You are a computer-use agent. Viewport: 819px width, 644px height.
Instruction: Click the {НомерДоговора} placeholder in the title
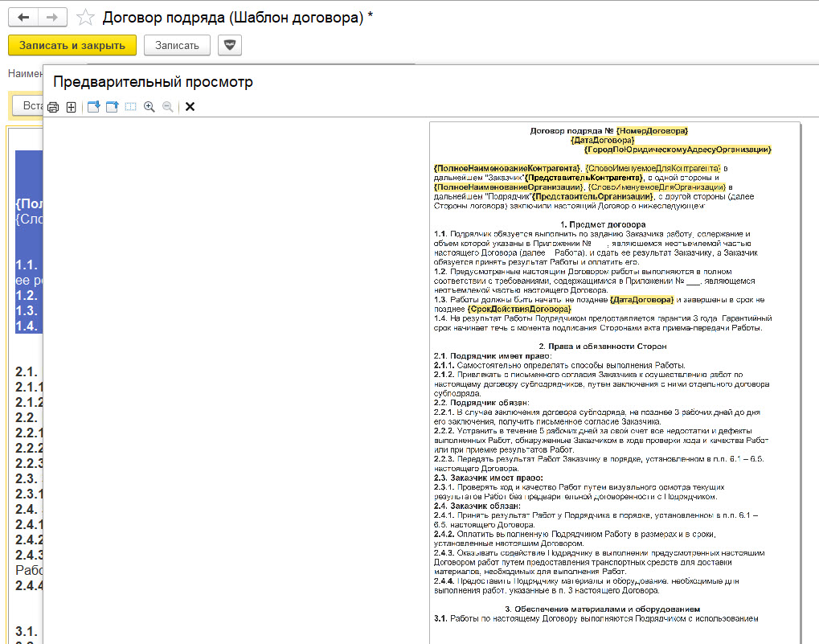pyautogui.click(x=652, y=130)
